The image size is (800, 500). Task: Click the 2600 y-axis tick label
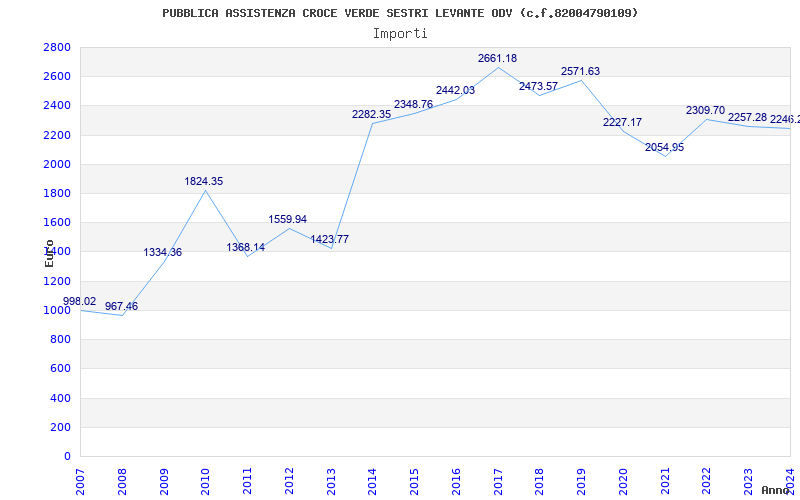57,77
